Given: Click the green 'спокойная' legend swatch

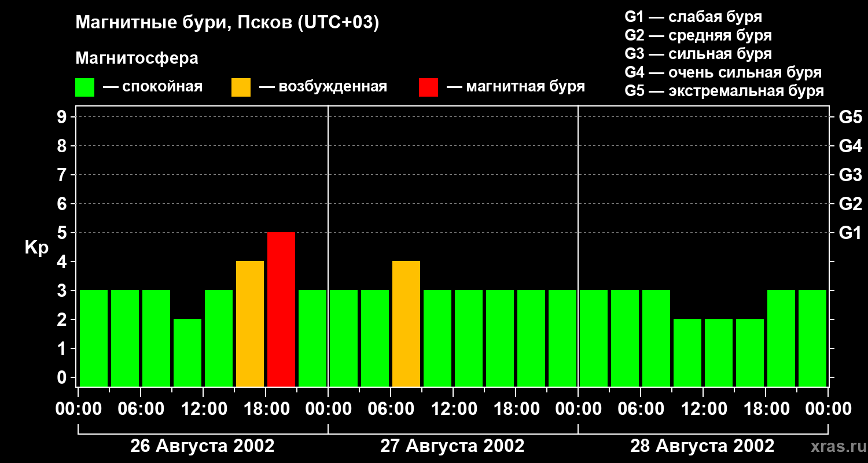Looking at the screenshot, I should coord(84,87).
